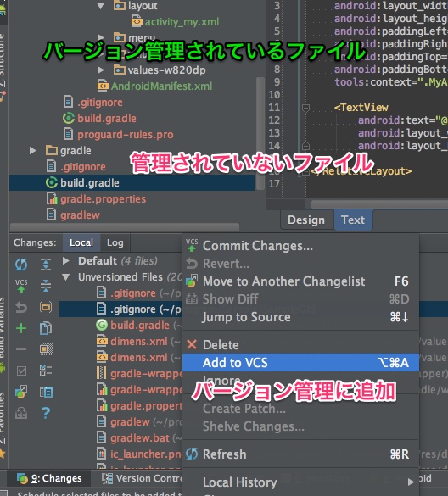Toggle Group by Directory in the Changes toolbar
Viewport: 448px width, 496px height.
(46, 307)
